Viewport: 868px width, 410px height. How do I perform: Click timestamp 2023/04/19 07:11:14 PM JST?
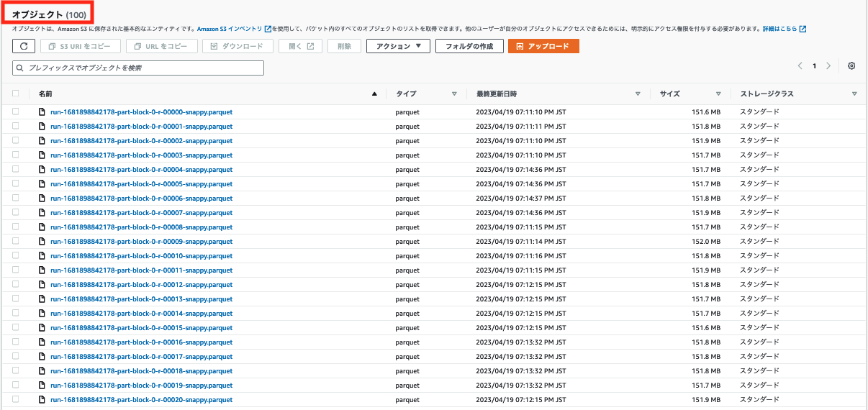click(520, 242)
